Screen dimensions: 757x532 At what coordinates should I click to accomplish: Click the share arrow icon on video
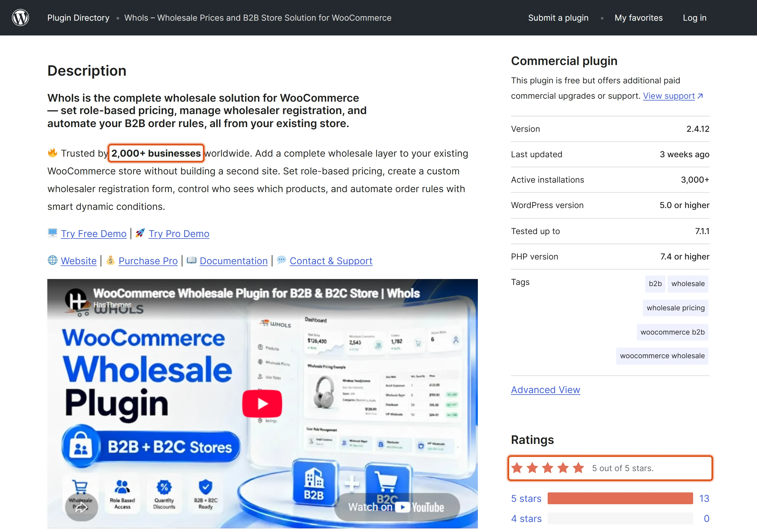(x=81, y=507)
